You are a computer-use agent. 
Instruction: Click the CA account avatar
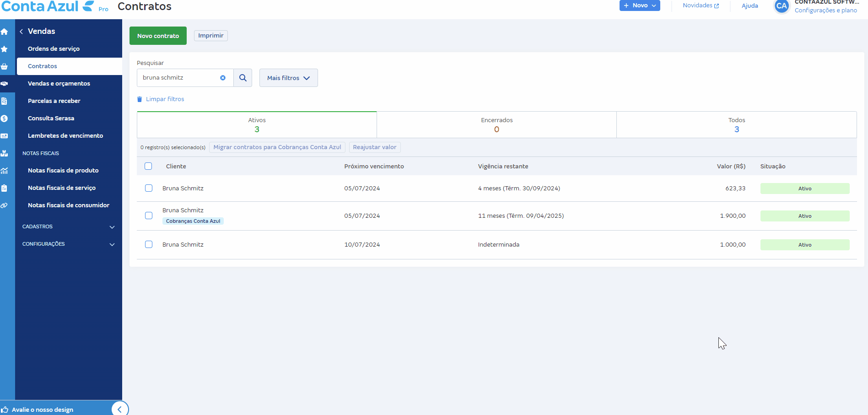tap(782, 6)
